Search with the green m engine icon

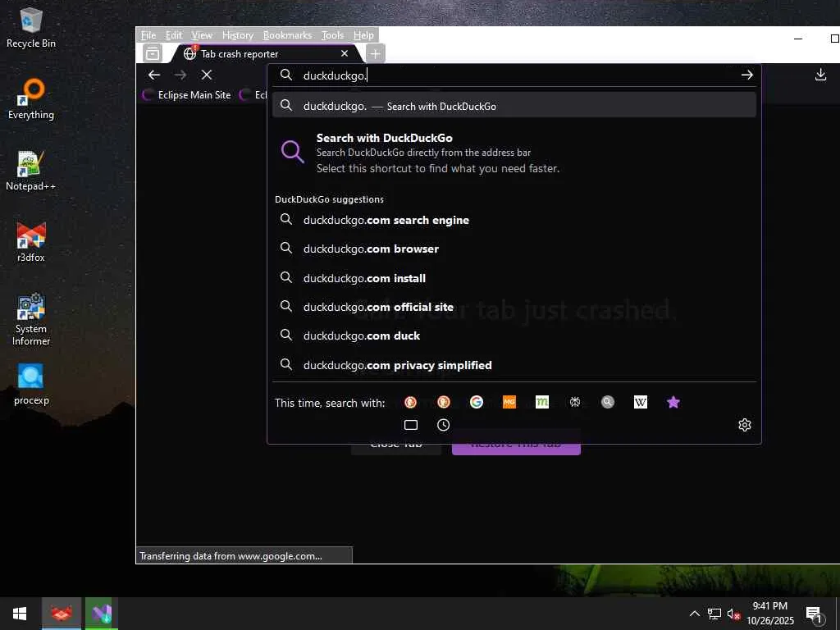(x=542, y=402)
